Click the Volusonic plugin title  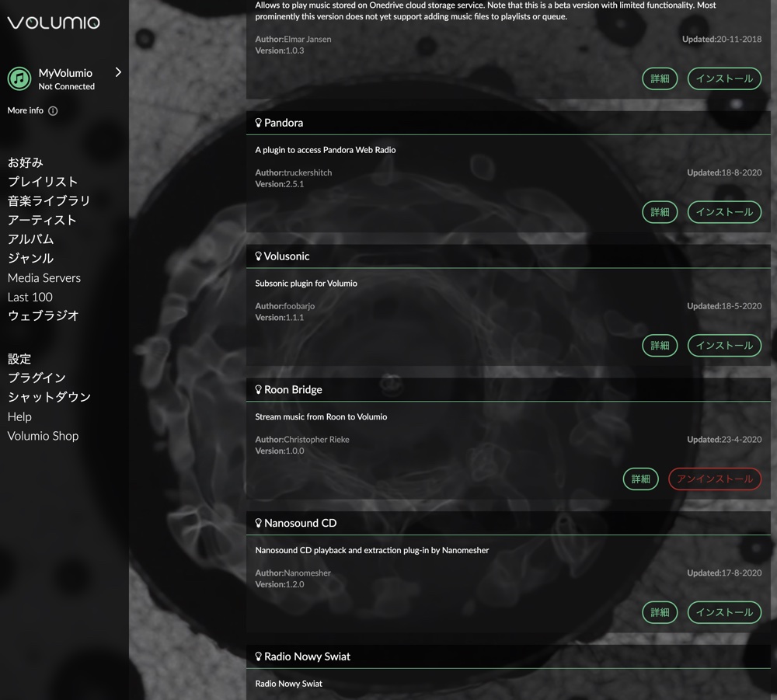[287, 256]
